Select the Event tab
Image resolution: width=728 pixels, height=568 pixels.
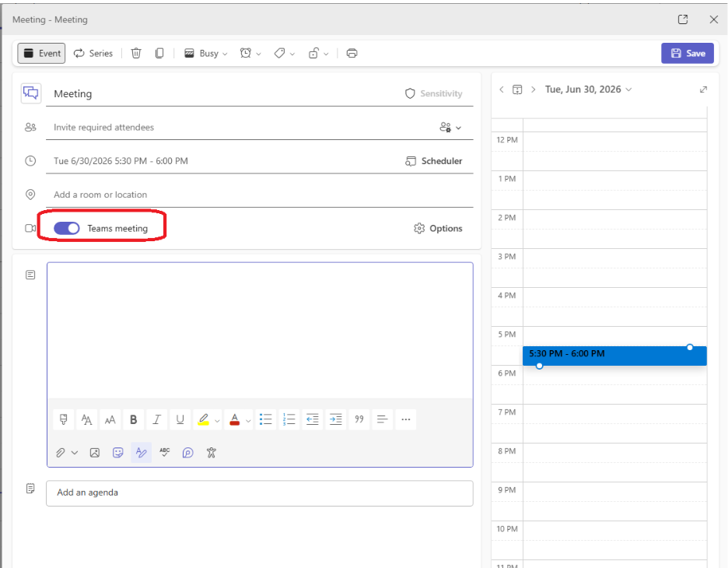[42, 54]
